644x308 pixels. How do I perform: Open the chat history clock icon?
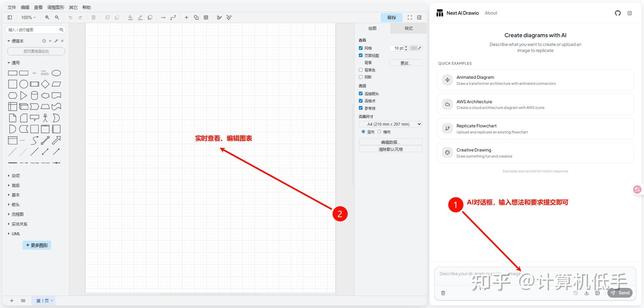click(x=576, y=293)
